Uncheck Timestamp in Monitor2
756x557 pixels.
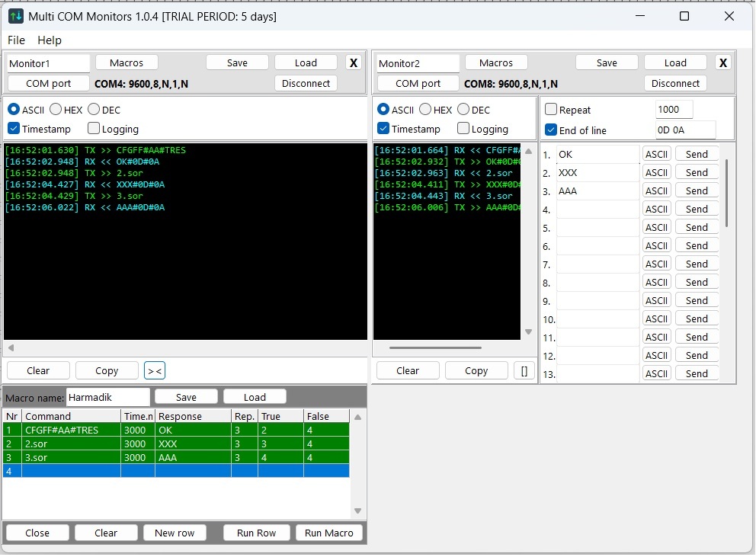point(383,129)
